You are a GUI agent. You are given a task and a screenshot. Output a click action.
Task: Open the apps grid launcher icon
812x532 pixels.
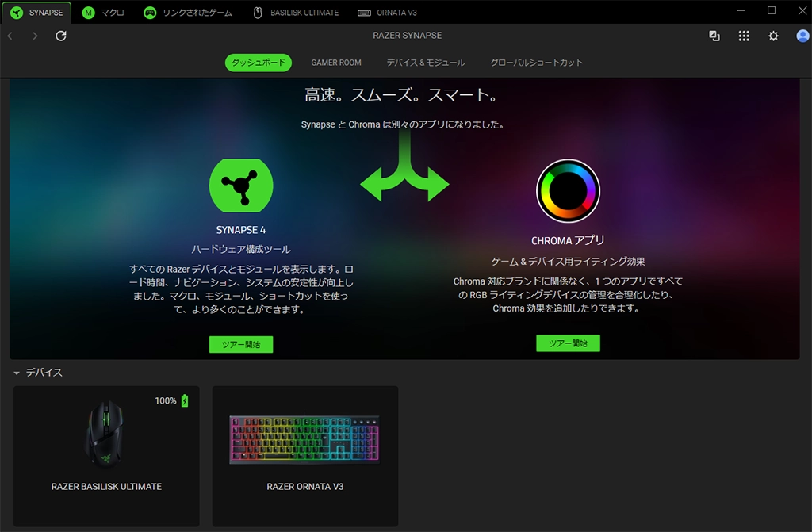coord(744,36)
